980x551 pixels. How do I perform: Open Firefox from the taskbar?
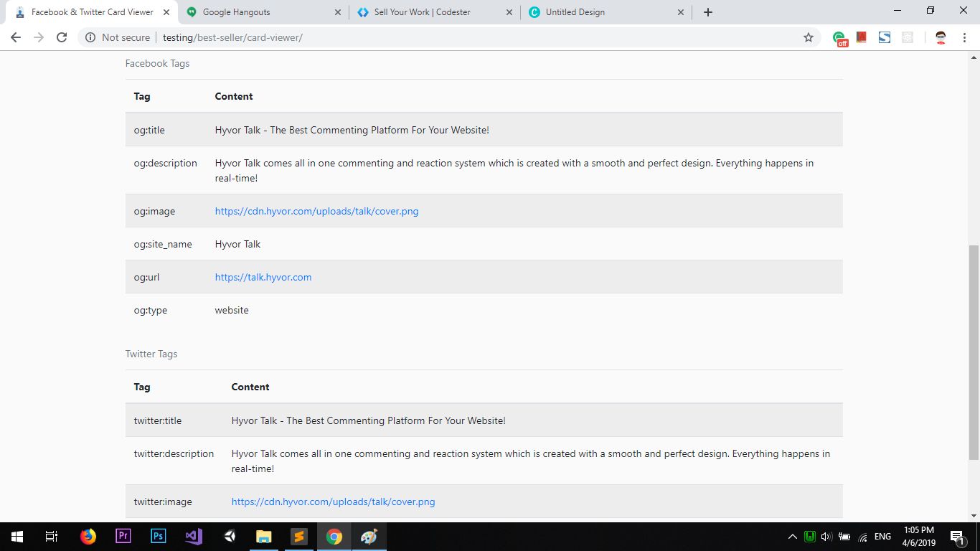tap(88, 537)
